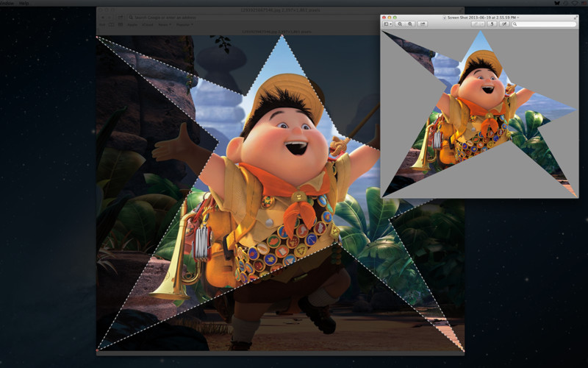Screen dimensions: 588x368
Task: Click the Preview search field
Action: [x=544, y=24]
